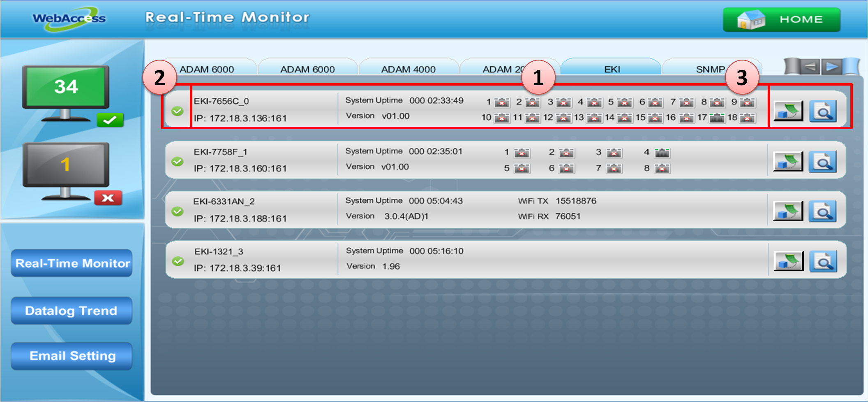Image resolution: width=868 pixels, height=402 pixels.
Task: Click the green status check of EKI-7656C_0
Action: pyautogui.click(x=177, y=111)
